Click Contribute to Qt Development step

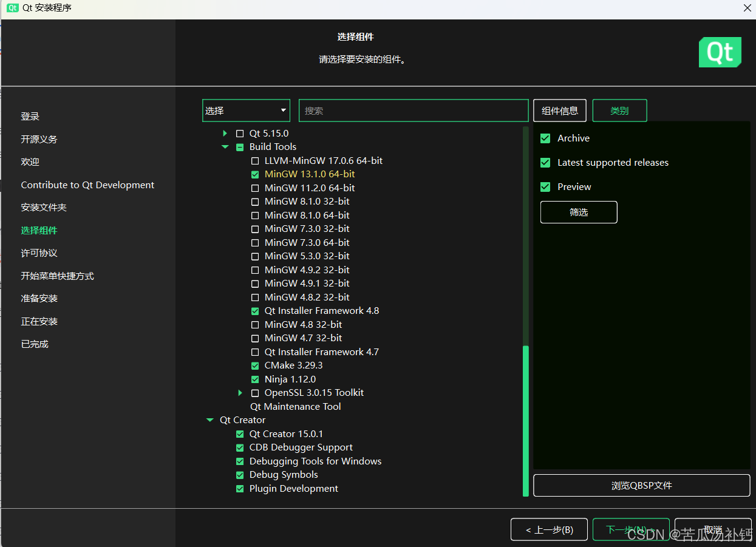click(87, 185)
